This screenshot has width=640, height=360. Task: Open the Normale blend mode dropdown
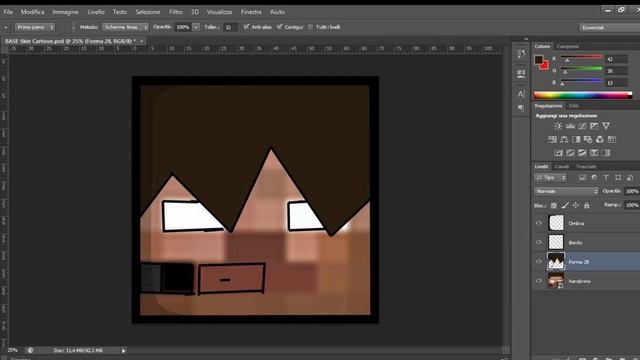[567, 191]
